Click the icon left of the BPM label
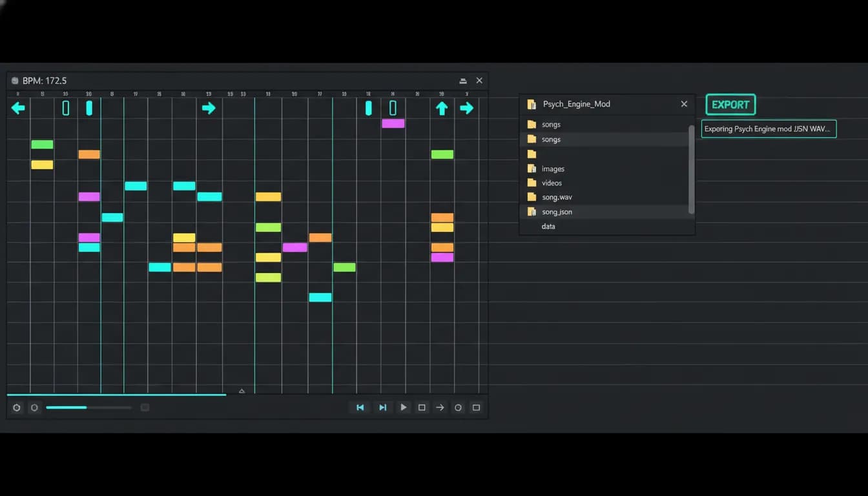The width and height of the screenshot is (868, 496). coord(15,81)
